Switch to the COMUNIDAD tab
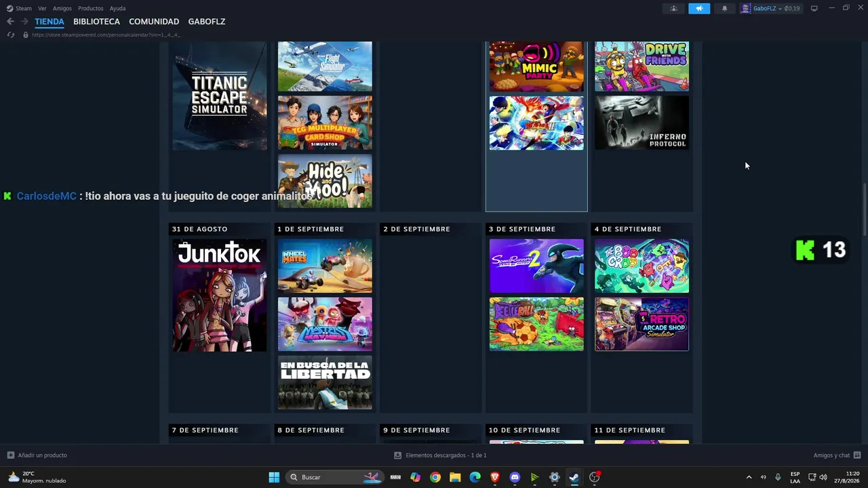 point(154,22)
